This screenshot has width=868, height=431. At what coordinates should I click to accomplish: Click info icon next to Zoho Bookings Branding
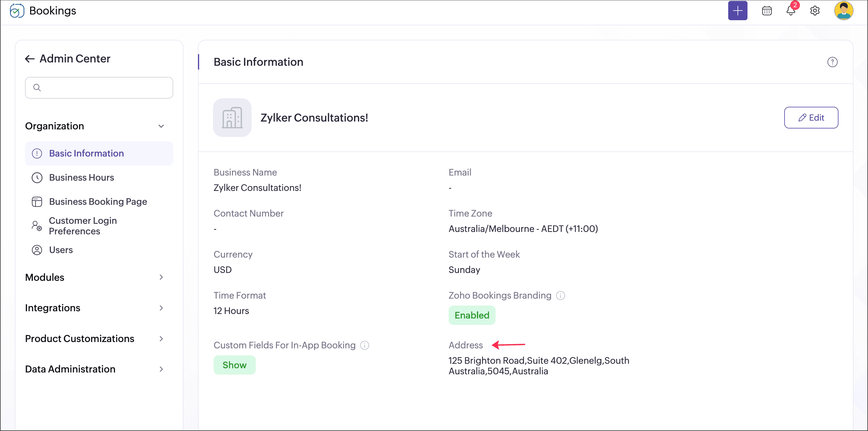point(560,296)
